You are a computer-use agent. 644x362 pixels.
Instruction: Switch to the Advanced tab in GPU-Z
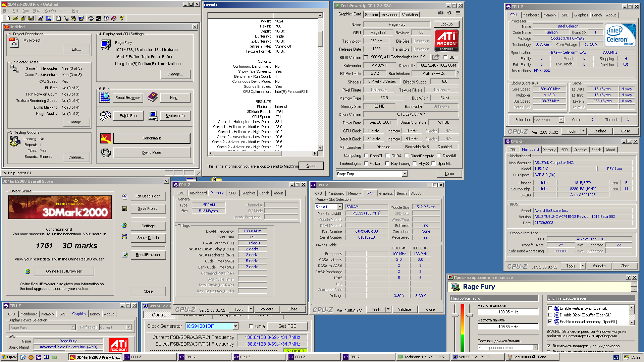pyautogui.click(x=390, y=15)
